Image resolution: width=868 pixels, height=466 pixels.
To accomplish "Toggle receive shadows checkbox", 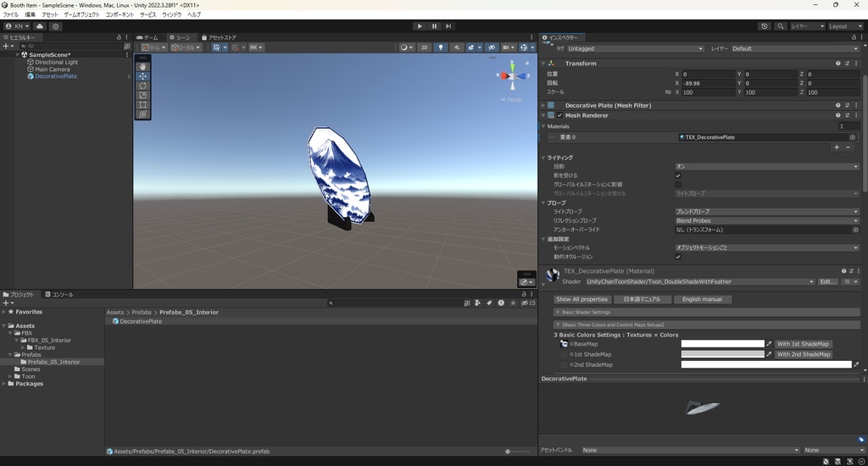I will point(677,175).
